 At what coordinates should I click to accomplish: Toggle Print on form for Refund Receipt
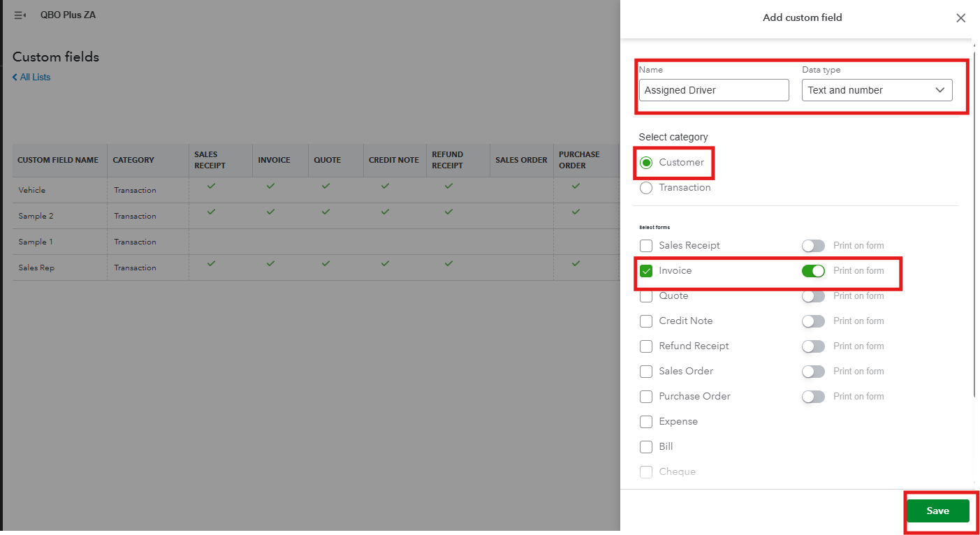coord(813,346)
